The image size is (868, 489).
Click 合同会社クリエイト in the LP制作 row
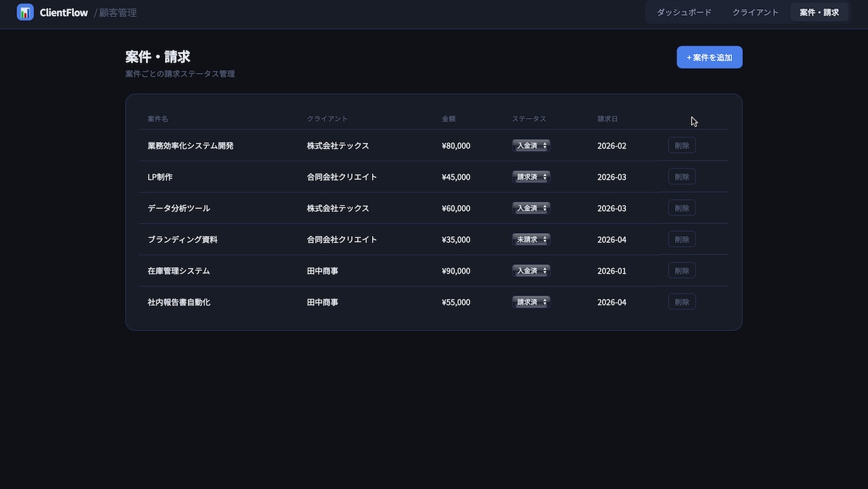(342, 177)
